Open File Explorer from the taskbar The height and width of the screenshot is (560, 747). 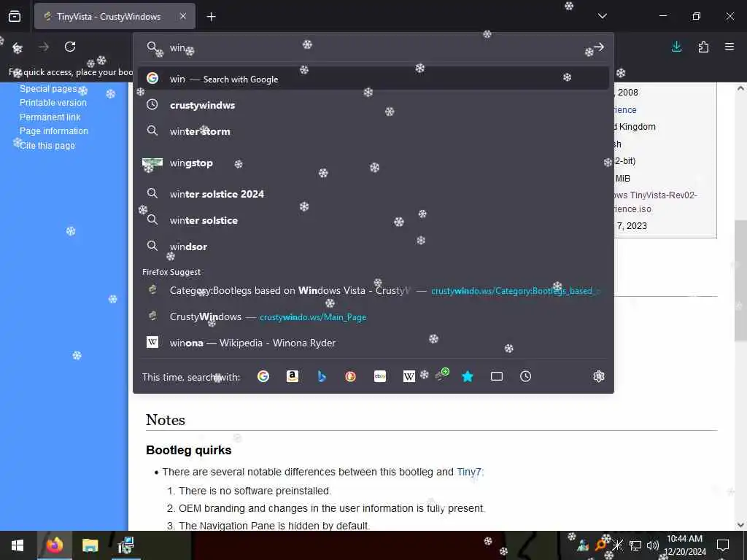(90, 545)
